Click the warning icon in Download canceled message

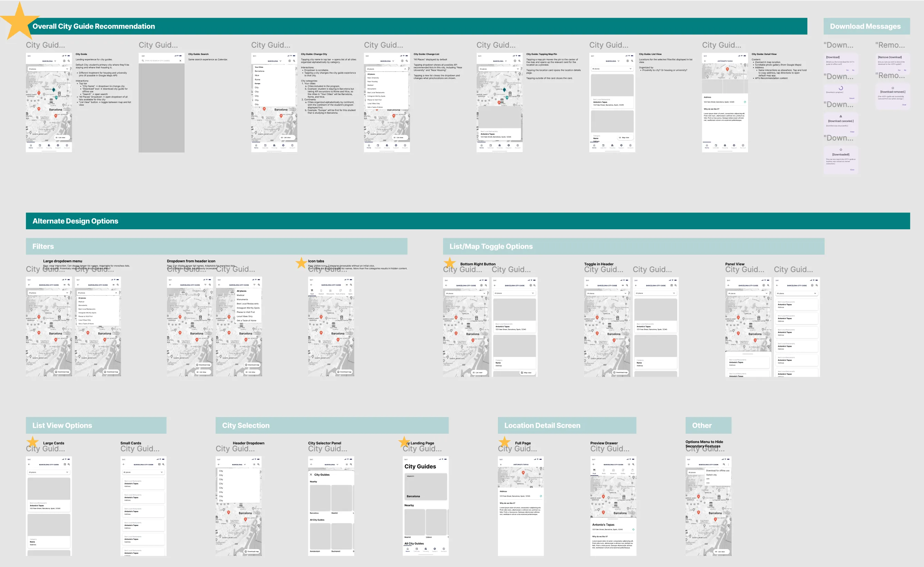[841, 116]
